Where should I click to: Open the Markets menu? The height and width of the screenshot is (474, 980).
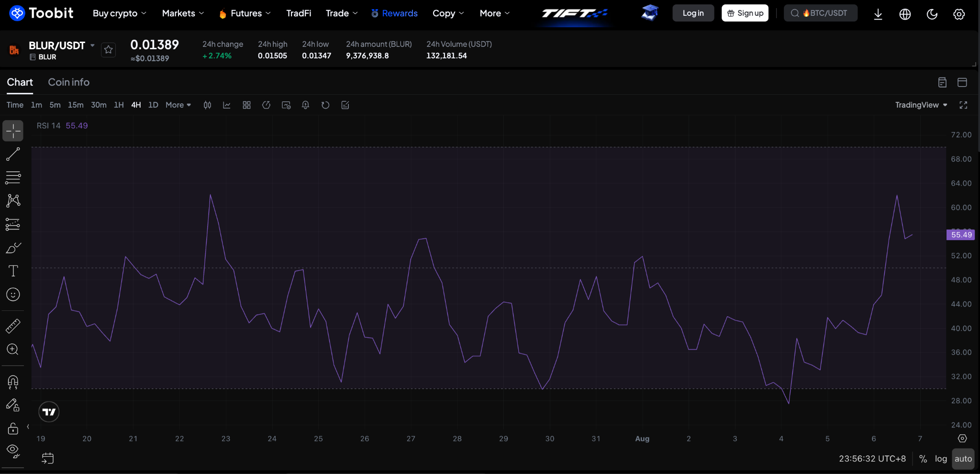tap(183, 13)
